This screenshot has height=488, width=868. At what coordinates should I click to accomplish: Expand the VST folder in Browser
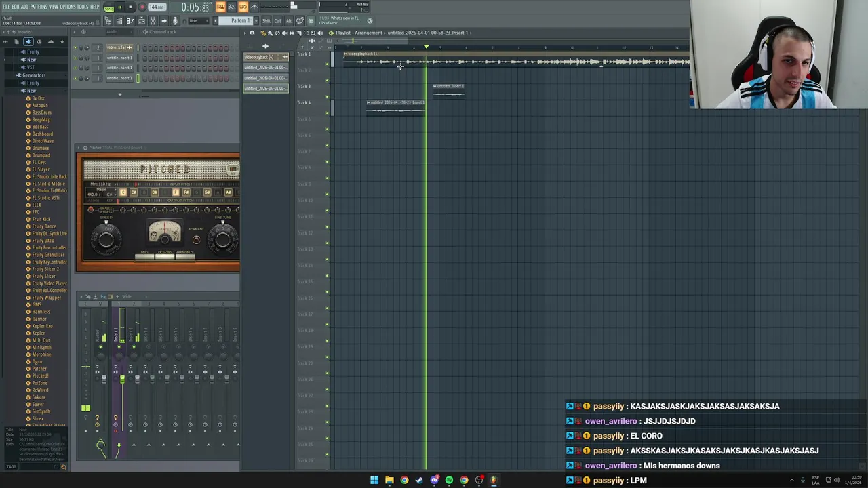30,68
